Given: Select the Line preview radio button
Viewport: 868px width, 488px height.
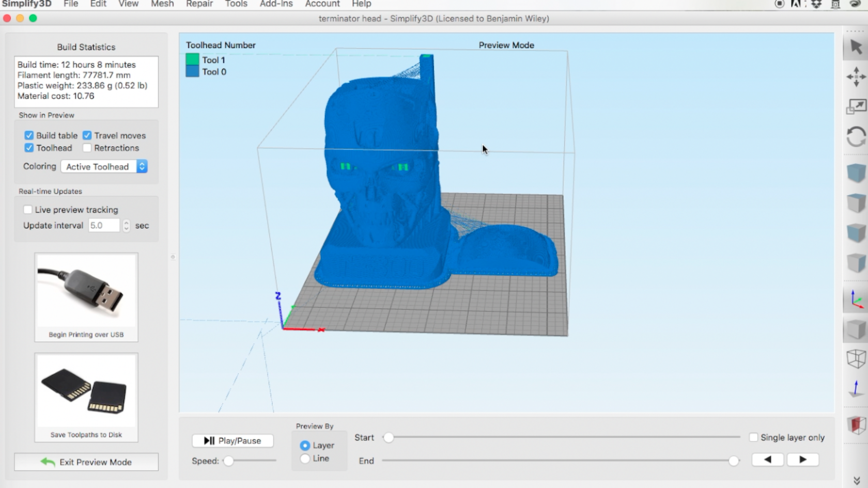Looking at the screenshot, I should coord(305,459).
